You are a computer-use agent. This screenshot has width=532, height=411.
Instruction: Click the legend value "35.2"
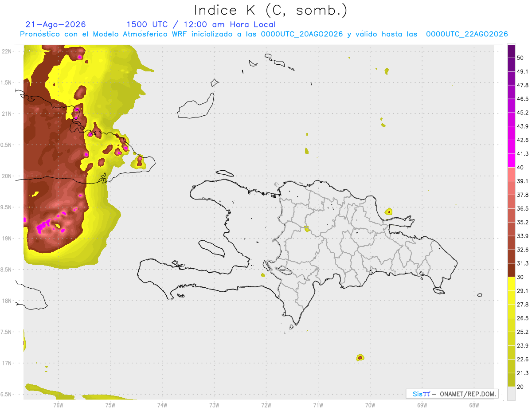point(523,222)
